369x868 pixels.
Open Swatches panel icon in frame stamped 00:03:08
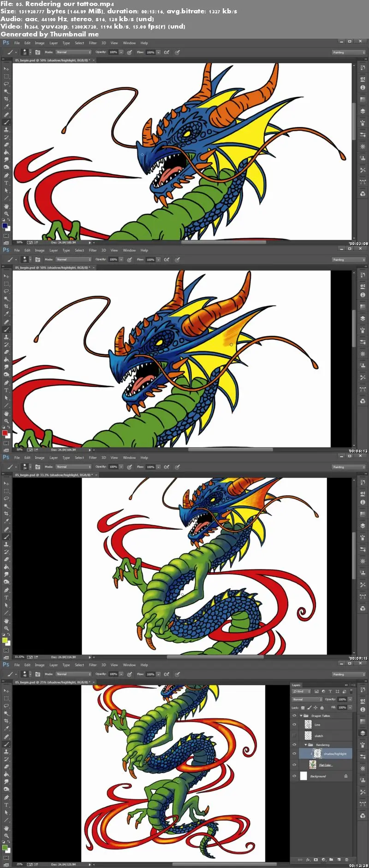pos(363,99)
